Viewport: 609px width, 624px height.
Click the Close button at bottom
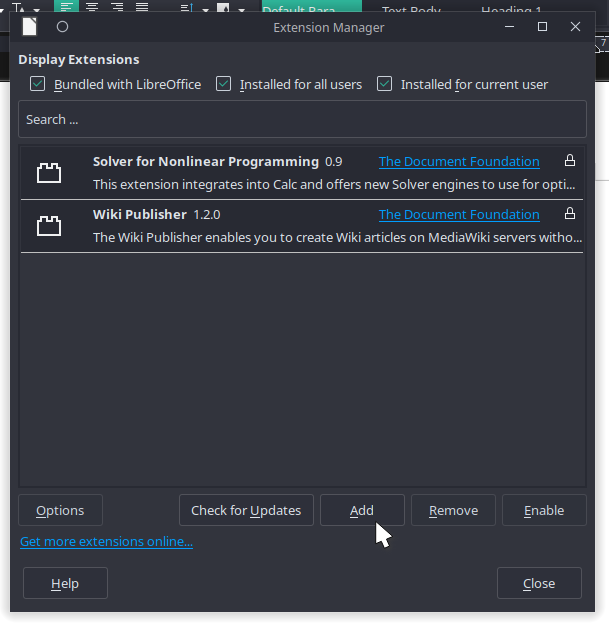(x=539, y=583)
